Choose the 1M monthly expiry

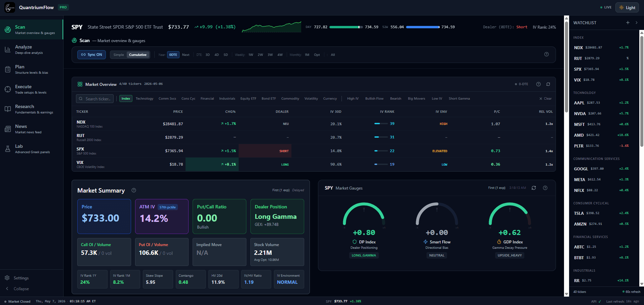click(x=307, y=55)
